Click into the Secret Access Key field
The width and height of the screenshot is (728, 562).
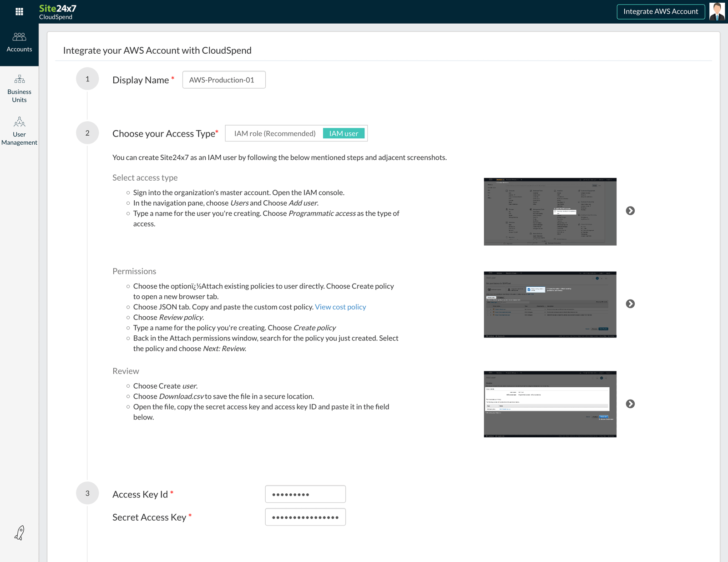pyautogui.click(x=305, y=517)
